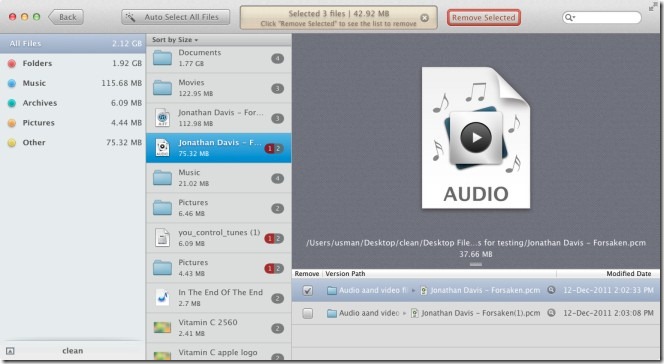The width and height of the screenshot is (664, 364).
Task: Click the Pictures 4.43 MB folder icon
Action: 162,268
